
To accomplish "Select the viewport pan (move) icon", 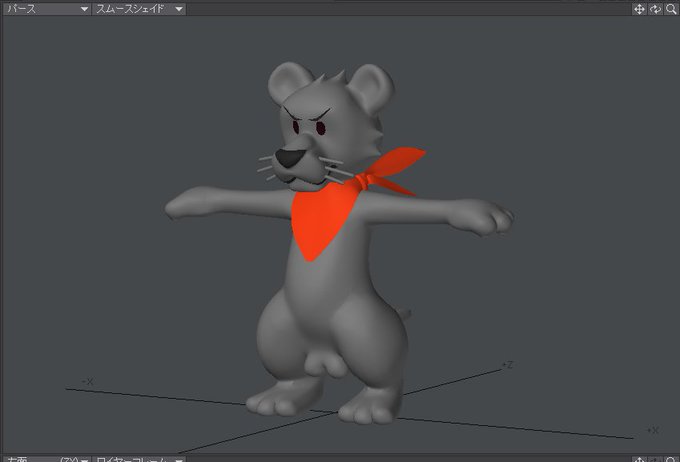I will [639, 9].
